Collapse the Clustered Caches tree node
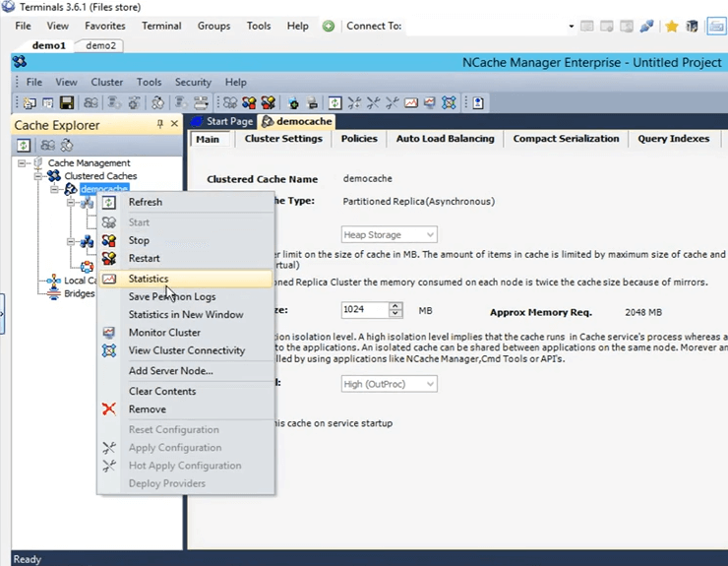 [x=38, y=176]
